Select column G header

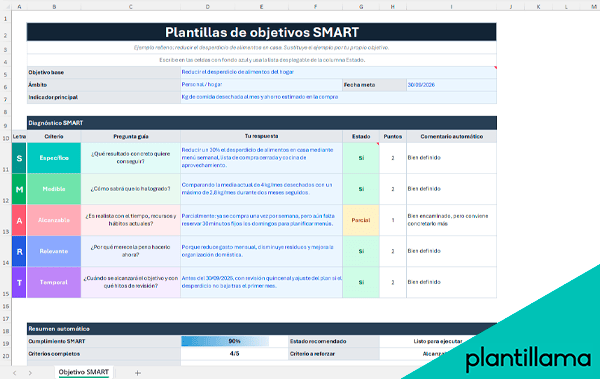(x=361, y=7)
